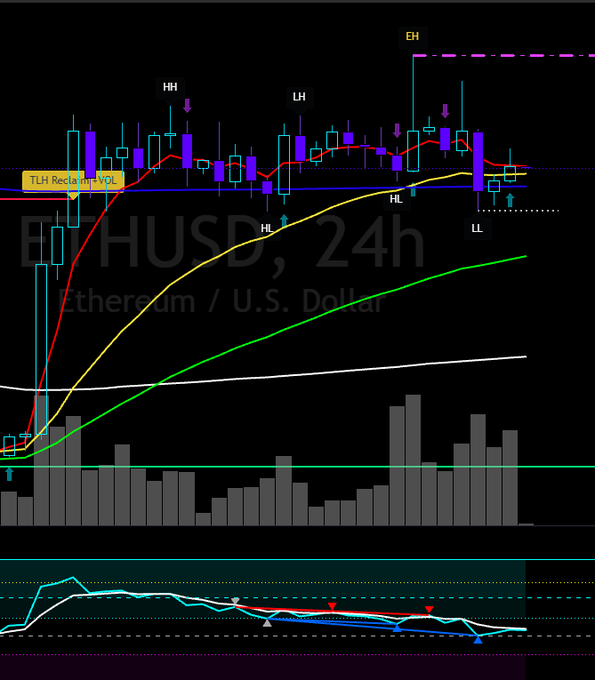Image resolution: width=595 pixels, height=680 pixels.
Task: Click the EH candle with the long upper wick
Action: (413, 151)
